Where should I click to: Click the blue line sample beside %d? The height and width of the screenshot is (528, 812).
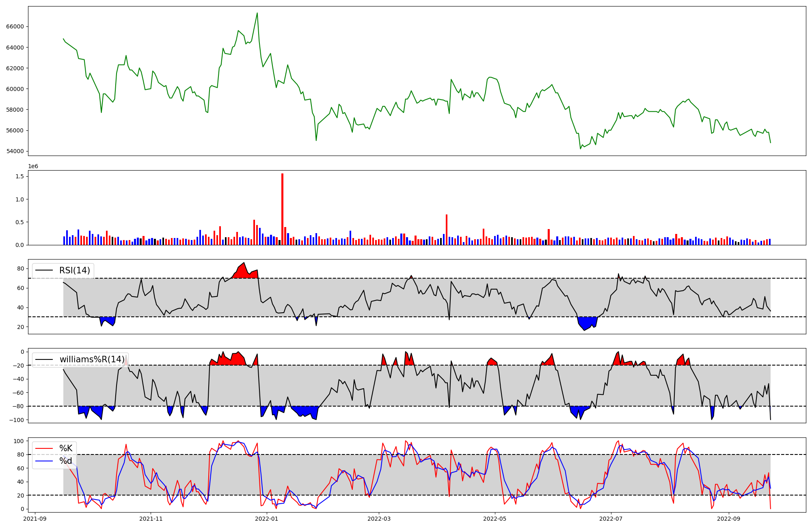pos(44,461)
